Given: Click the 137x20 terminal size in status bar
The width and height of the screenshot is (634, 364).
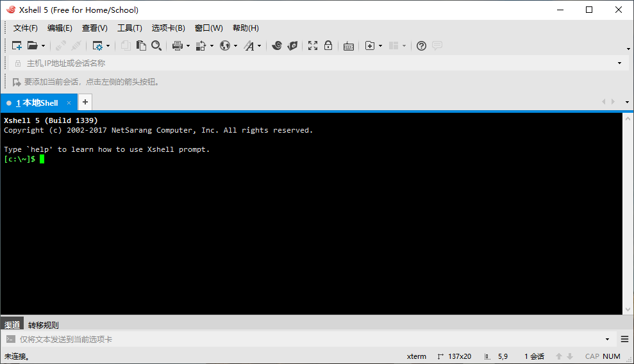Looking at the screenshot, I should (x=460, y=356).
